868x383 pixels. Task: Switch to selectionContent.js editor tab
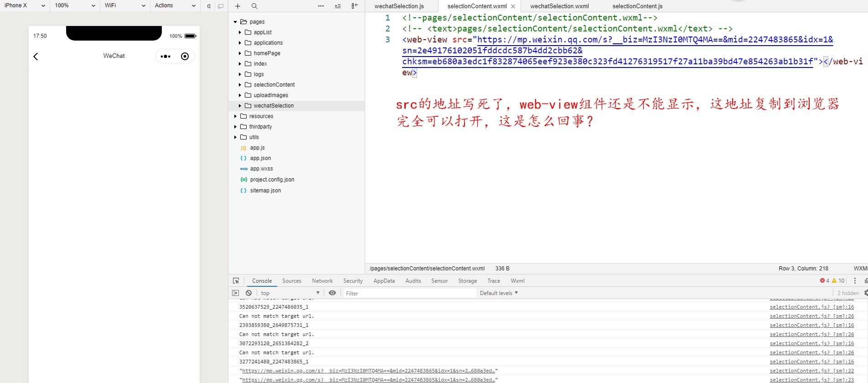(637, 6)
